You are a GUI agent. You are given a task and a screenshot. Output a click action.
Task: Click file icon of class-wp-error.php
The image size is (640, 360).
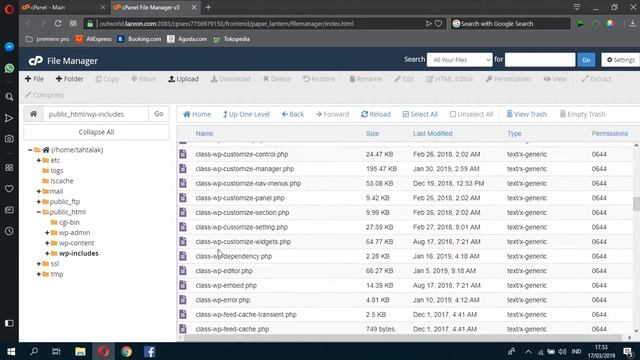click(183, 300)
